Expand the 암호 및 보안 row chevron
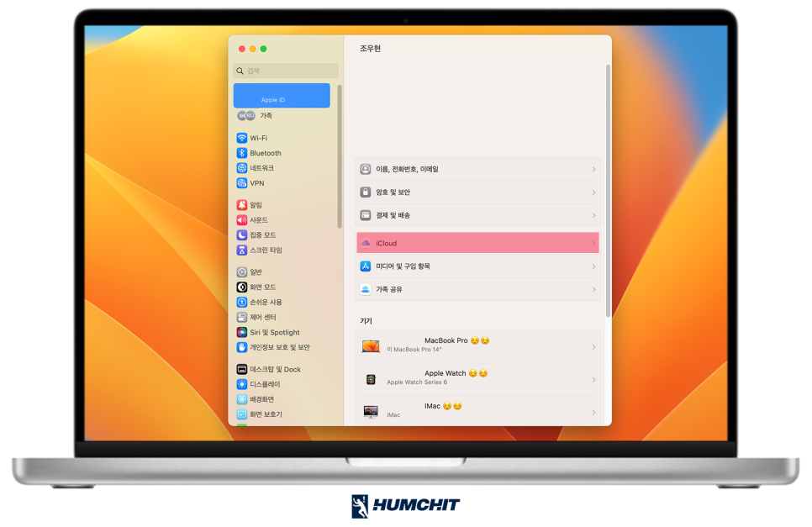Image resolution: width=812 pixels, height=527 pixels. point(593,192)
